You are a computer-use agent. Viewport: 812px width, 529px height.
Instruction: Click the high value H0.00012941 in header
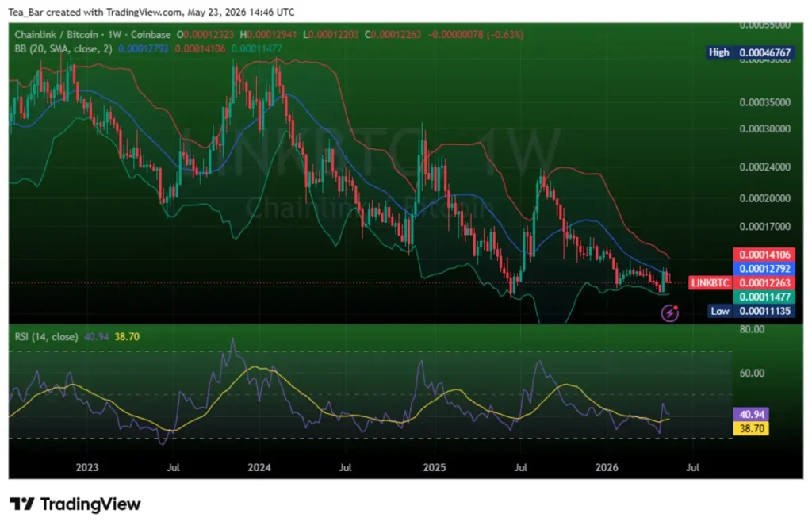(268, 35)
